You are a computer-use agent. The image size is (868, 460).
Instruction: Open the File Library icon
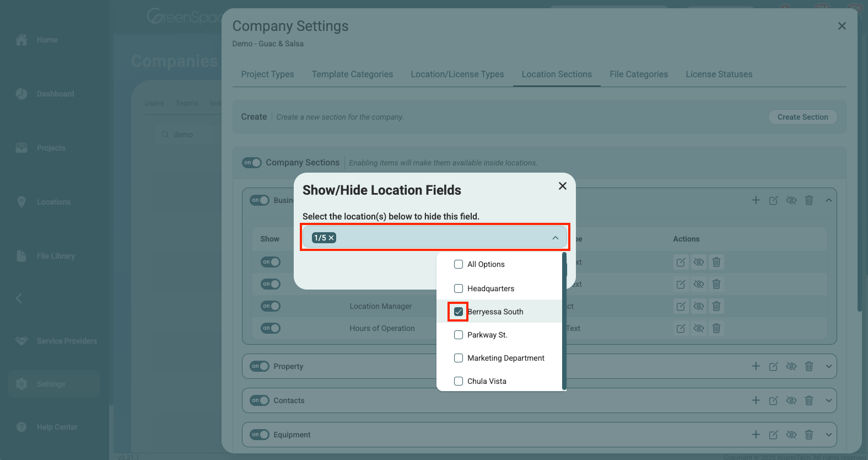coord(21,256)
